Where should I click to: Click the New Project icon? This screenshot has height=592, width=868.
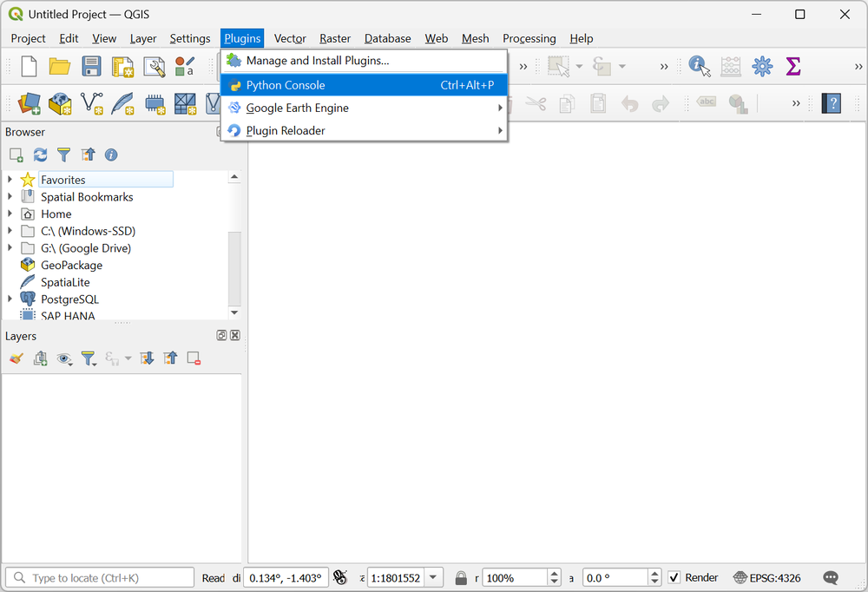[29, 67]
